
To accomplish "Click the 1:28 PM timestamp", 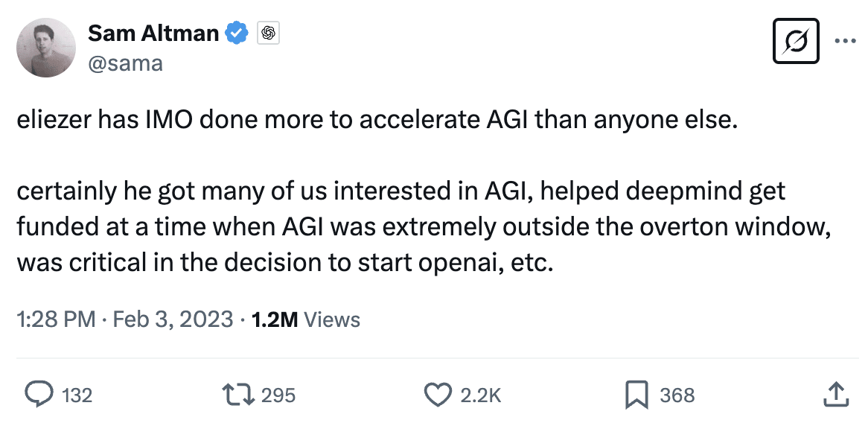I will point(56,319).
